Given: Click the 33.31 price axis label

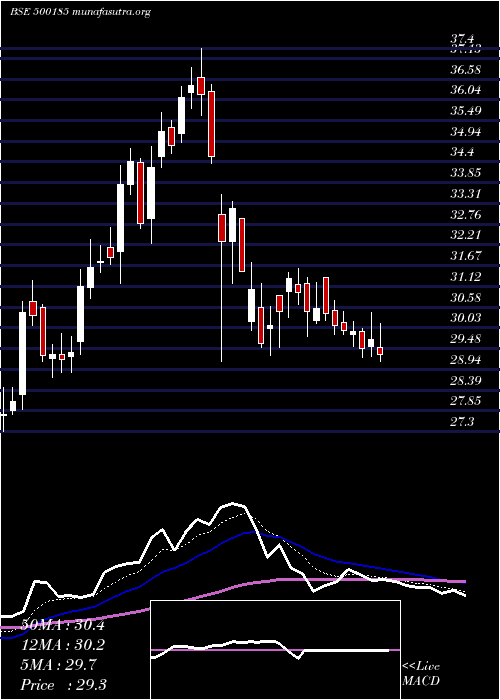Looking at the screenshot, I should pyautogui.click(x=466, y=194).
